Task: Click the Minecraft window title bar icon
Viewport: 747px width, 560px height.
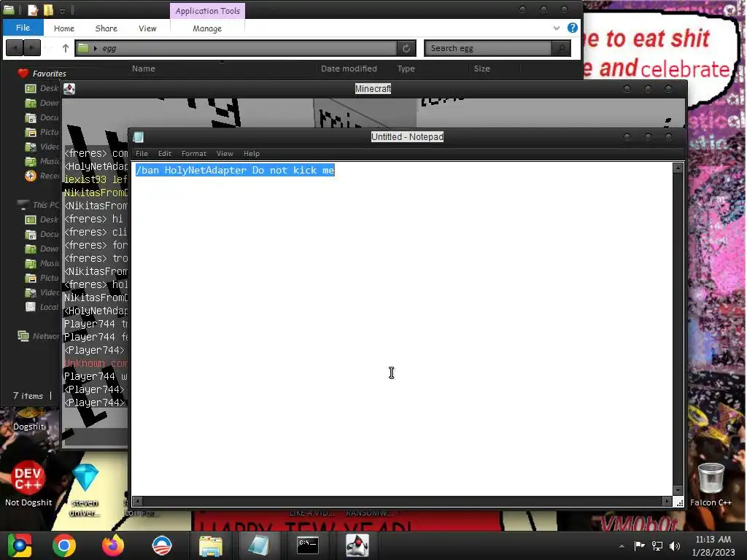Action: (69, 88)
